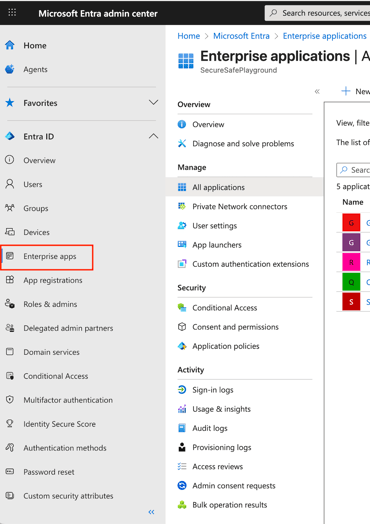The width and height of the screenshot is (370, 524).
Task: Click the Home icon in sidebar
Action: tap(10, 45)
